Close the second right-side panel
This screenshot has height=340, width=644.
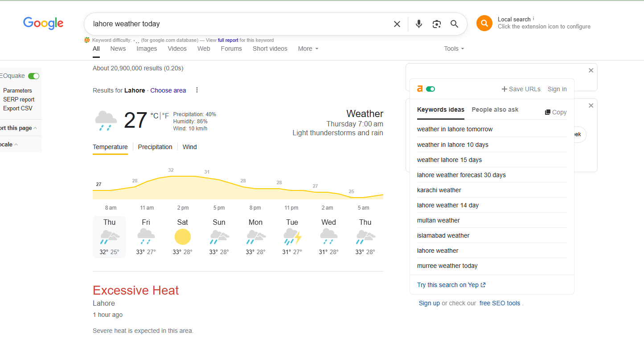click(x=591, y=105)
